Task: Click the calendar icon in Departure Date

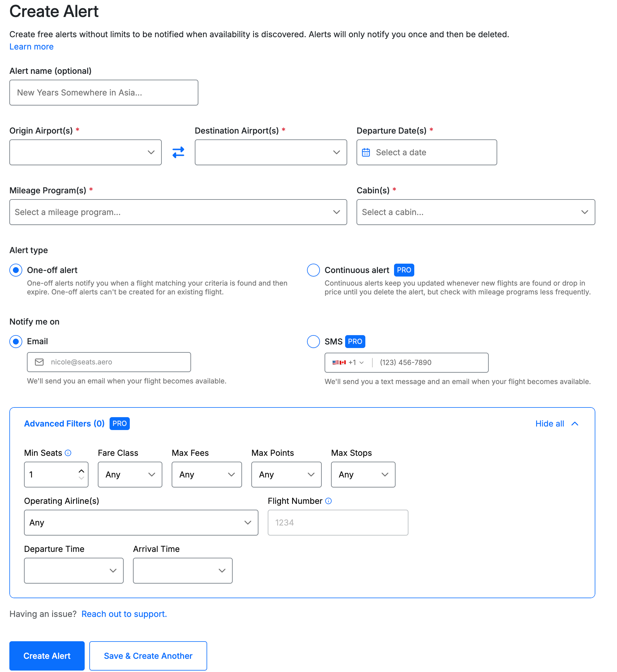Action: (x=366, y=152)
